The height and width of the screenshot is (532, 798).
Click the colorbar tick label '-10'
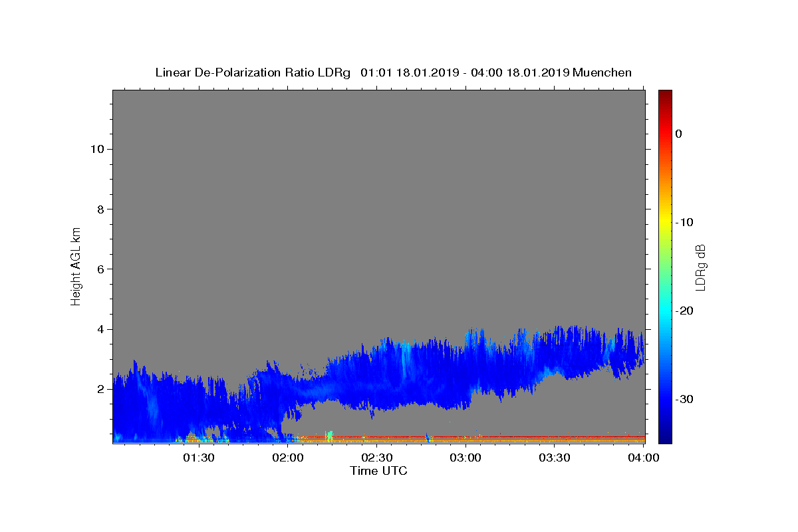tap(685, 222)
